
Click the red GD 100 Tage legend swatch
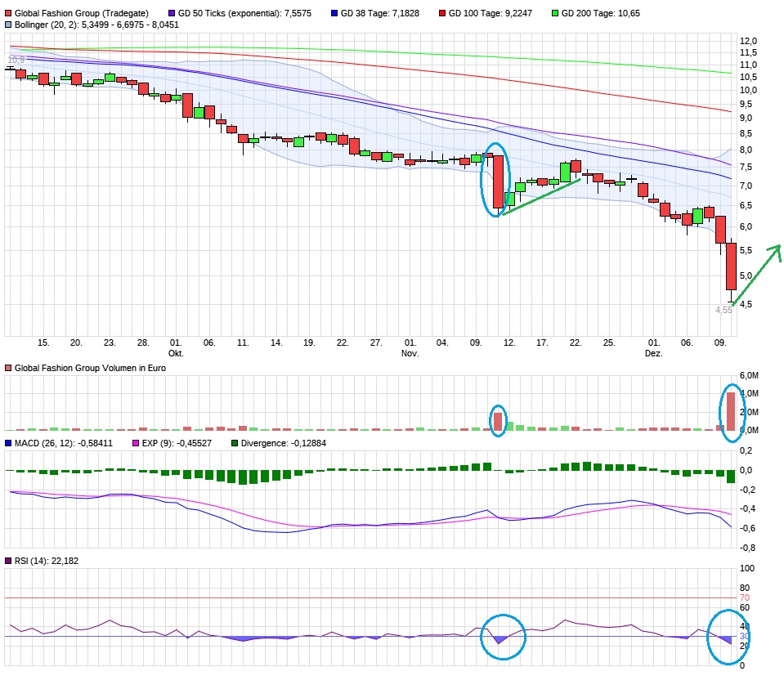[442, 14]
